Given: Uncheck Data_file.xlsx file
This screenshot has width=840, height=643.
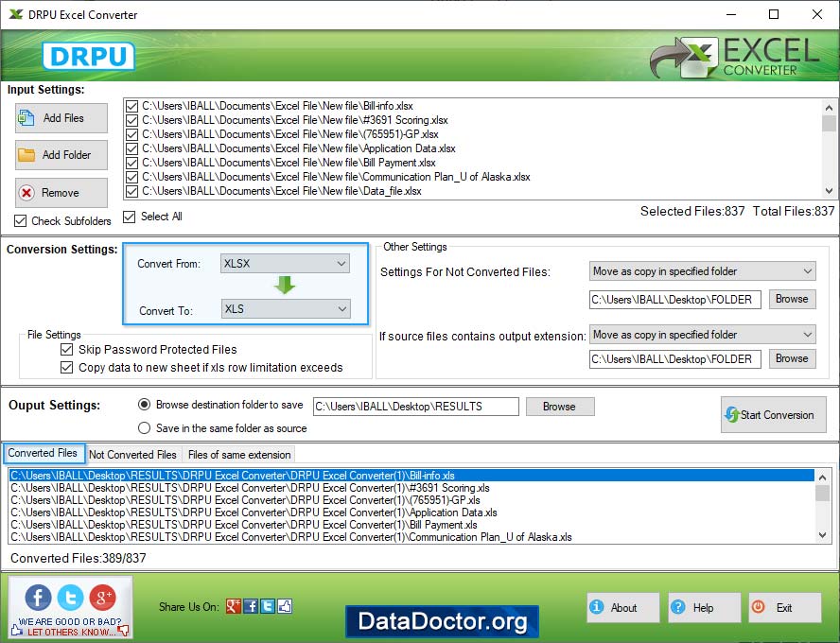Looking at the screenshot, I should 131,191.
